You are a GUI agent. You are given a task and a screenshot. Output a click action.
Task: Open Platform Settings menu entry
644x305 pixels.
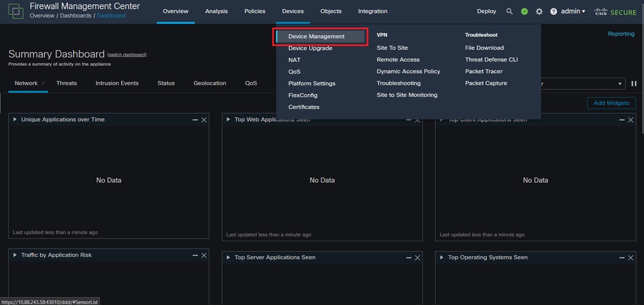[312, 83]
